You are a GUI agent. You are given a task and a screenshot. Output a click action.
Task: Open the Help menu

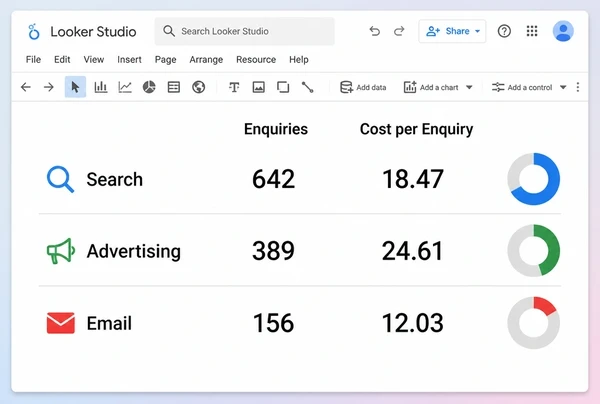pos(298,60)
